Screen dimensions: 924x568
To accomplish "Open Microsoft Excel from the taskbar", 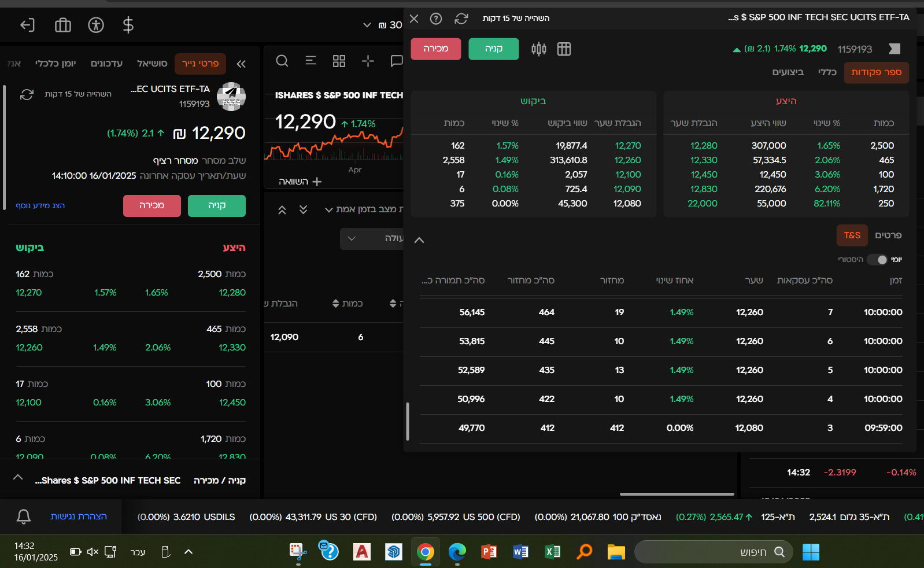I will coord(553,552).
